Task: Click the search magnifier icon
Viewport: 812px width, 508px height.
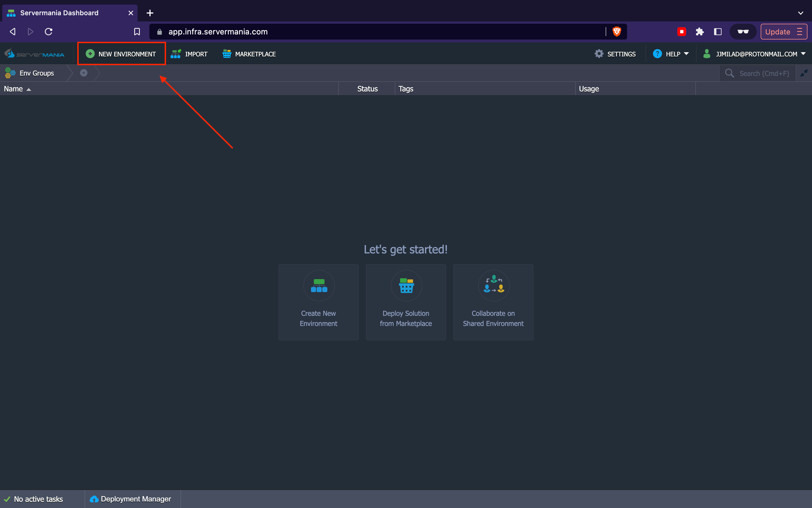Action: 729,73
